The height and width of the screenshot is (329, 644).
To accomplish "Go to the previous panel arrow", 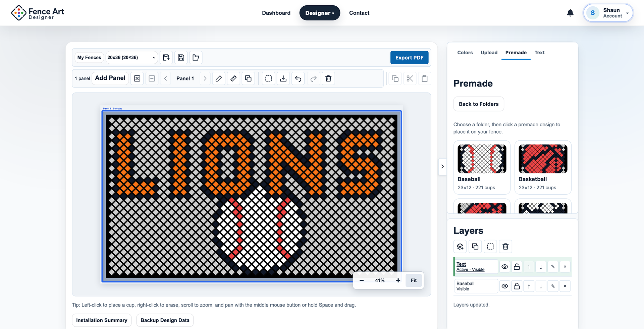I will pos(165,78).
